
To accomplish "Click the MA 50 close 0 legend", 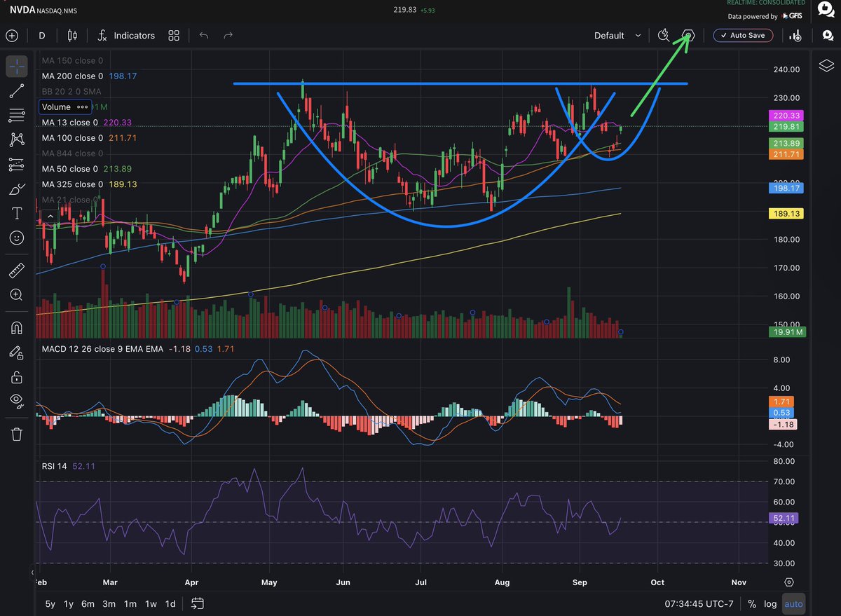I will click(x=69, y=168).
